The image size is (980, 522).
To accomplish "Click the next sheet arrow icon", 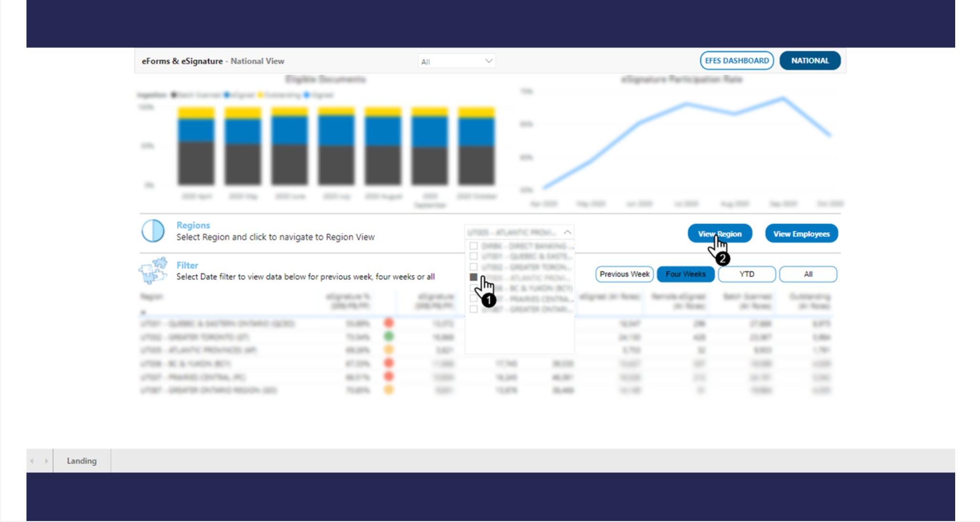I will [46, 461].
